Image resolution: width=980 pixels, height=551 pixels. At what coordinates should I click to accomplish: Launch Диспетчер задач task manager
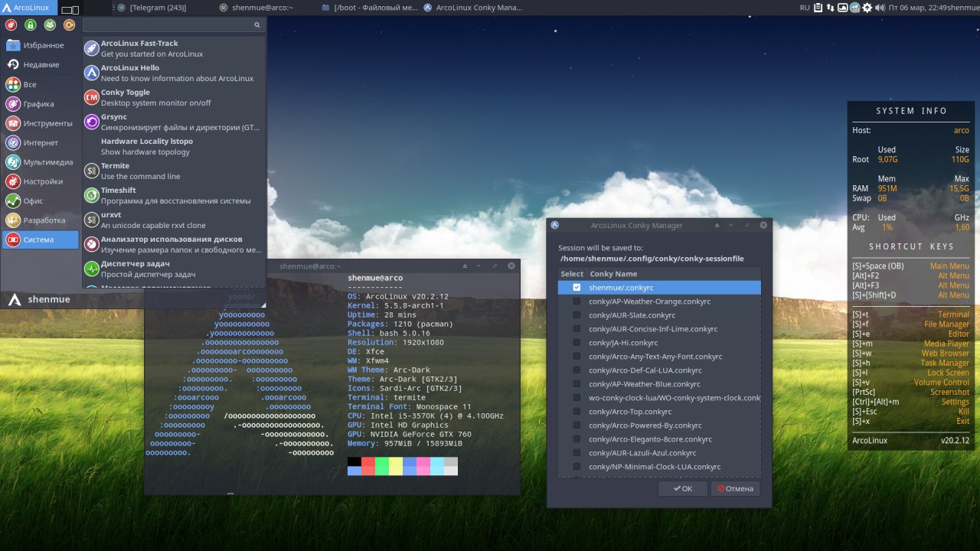point(174,269)
